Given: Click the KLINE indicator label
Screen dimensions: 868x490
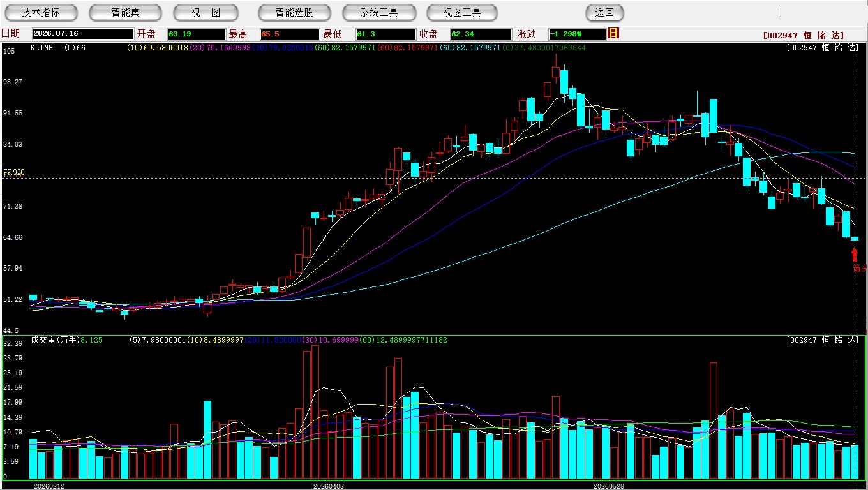Looking at the screenshot, I should (x=41, y=48).
